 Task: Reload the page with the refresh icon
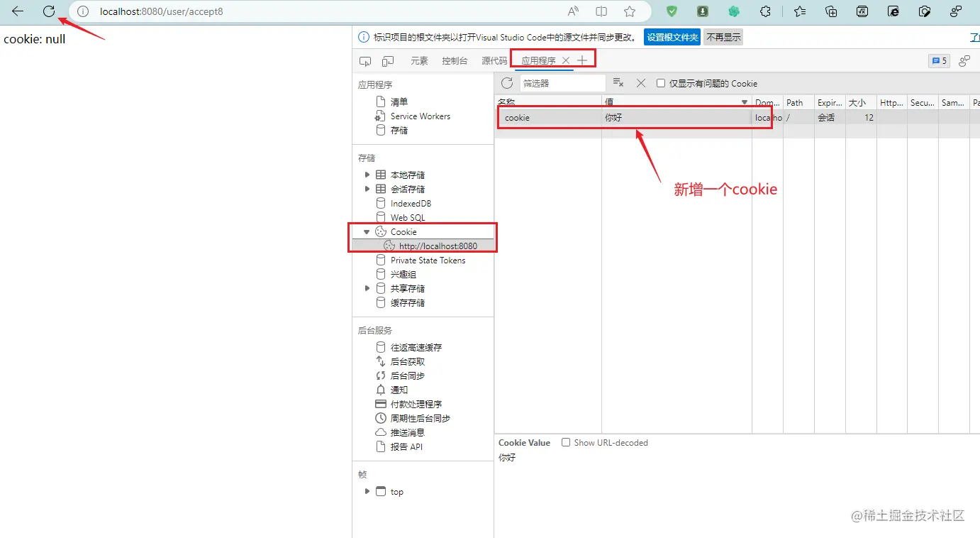(x=49, y=11)
